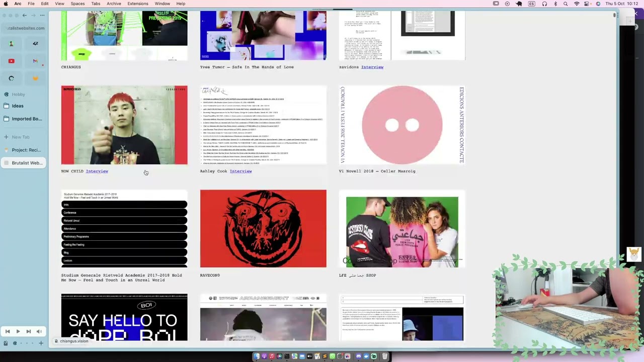Expand the Imported Bookmarks folder
The width and height of the screenshot is (644, 362).
[23, 119]
